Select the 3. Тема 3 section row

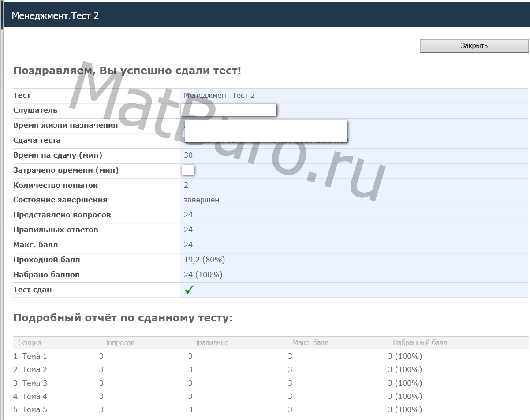[30, 383]
